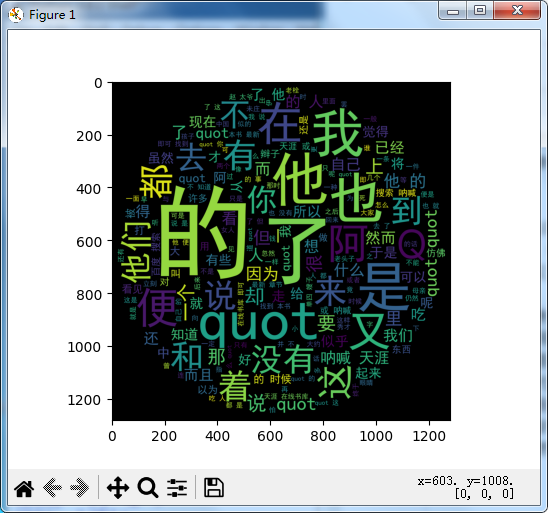Go back to previous view arrow
Screen dimensions: 548x513
[52, 487]
